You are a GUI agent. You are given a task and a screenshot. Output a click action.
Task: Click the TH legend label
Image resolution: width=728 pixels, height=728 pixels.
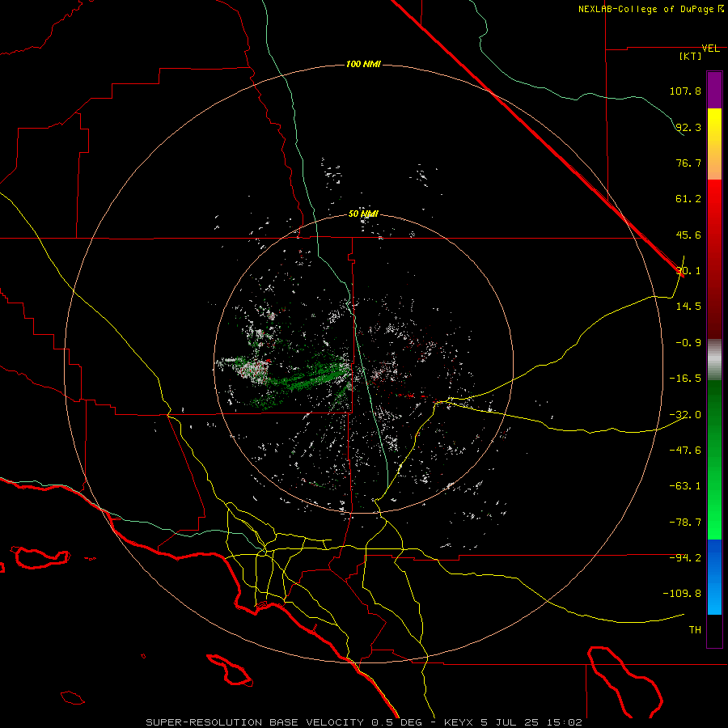[695, 630]
